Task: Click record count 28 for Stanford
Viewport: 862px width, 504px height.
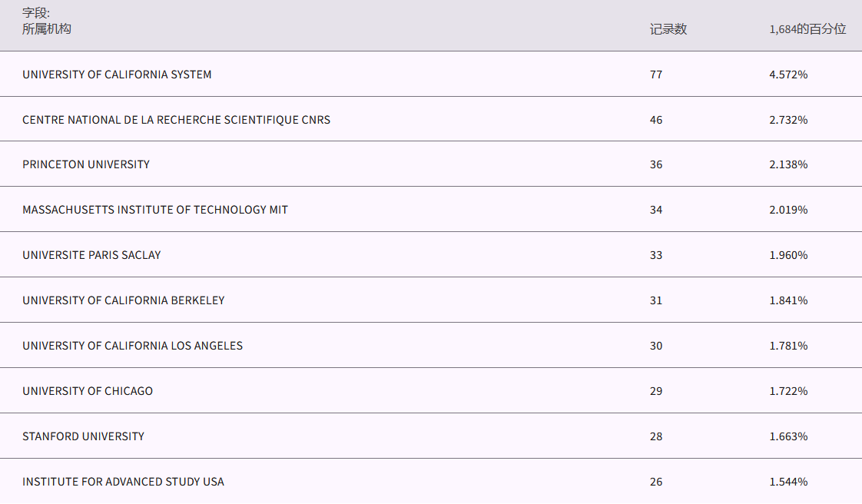Action: (x=656, y=436)
